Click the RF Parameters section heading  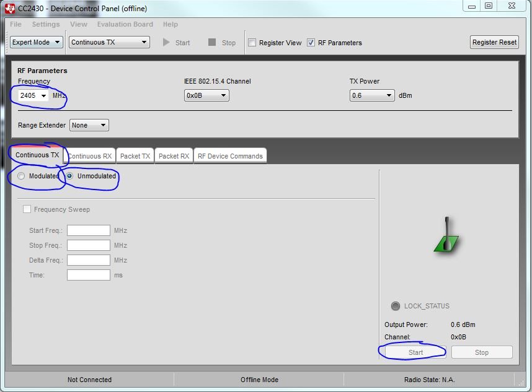[x=42, y=71]
